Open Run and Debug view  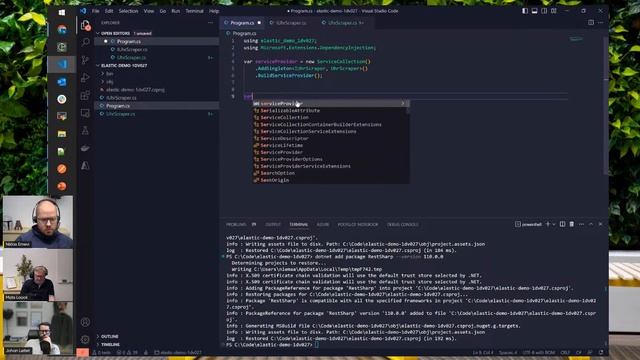click(x=85, y=78)
